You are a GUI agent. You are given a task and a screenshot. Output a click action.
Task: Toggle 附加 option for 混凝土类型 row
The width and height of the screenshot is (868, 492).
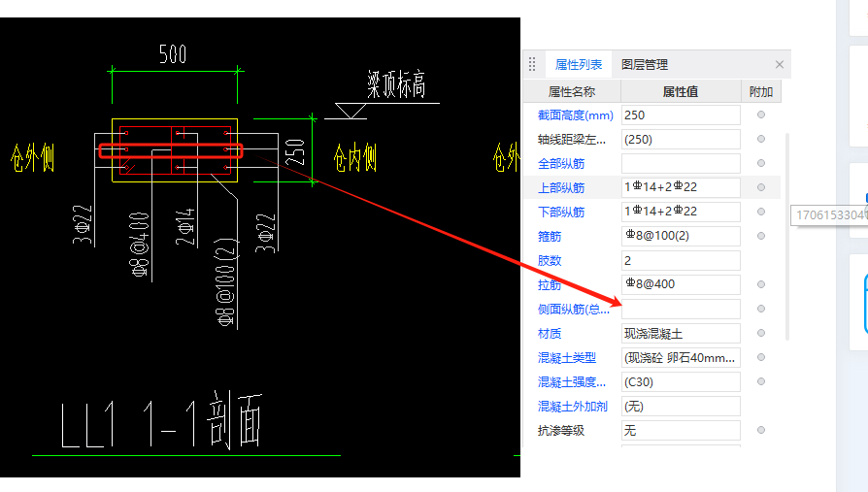(761, 357)
